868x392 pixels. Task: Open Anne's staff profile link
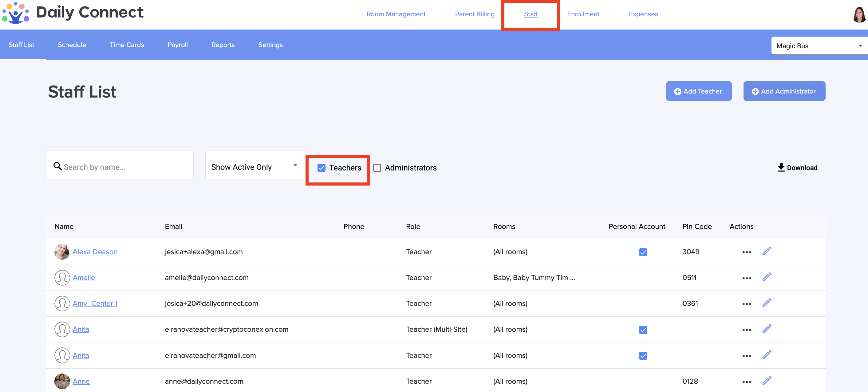point(81,381)
